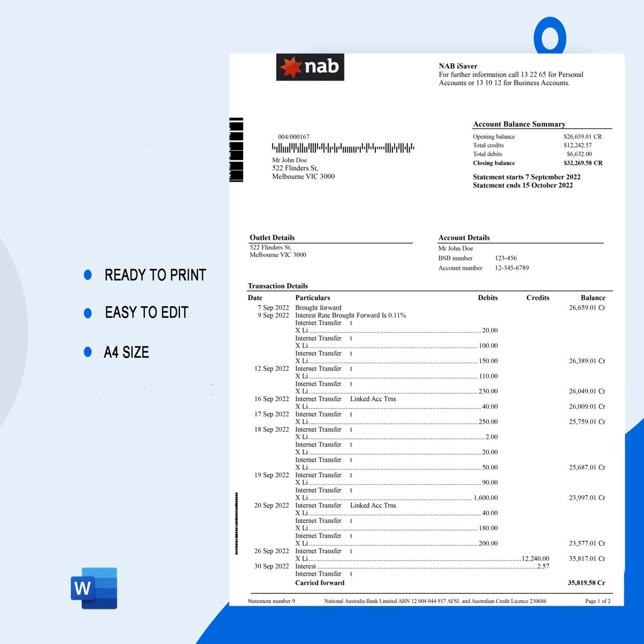Click 'Interest Rate Brought Forward Is 0.11%'
Image resolution: width=644 pixels, height=644 pixels.
tap(350, 316)
